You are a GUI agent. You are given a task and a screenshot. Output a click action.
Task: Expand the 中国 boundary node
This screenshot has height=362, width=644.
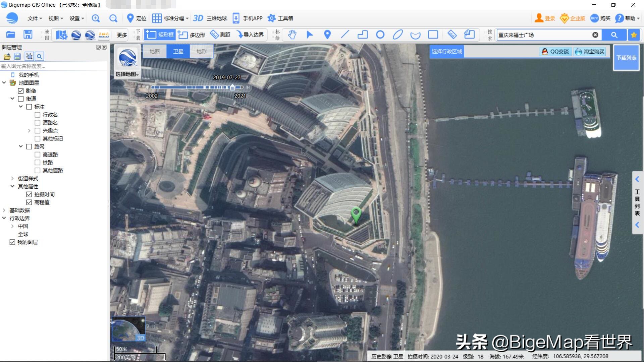point(12,226)
